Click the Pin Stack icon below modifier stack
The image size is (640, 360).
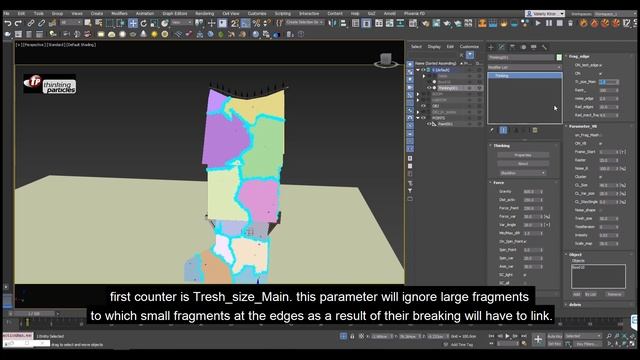pyautogui.click(x=492, y=130)
